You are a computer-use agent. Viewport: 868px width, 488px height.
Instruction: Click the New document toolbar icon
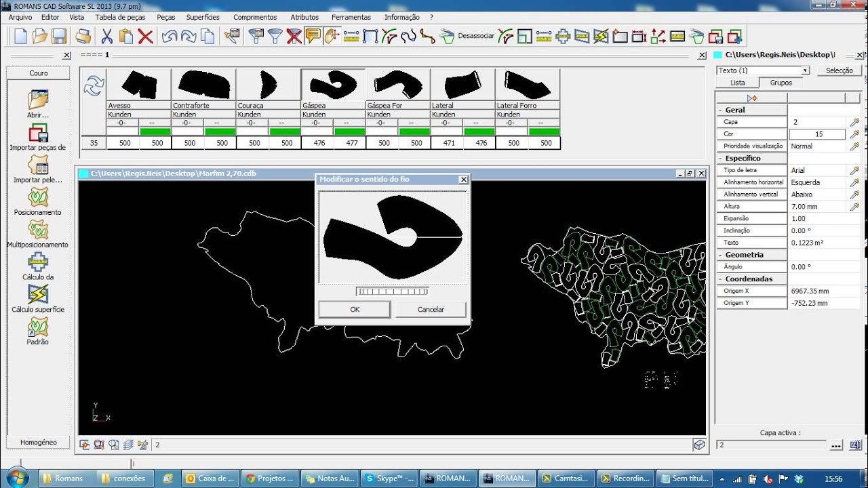click(x=21, y=37)
